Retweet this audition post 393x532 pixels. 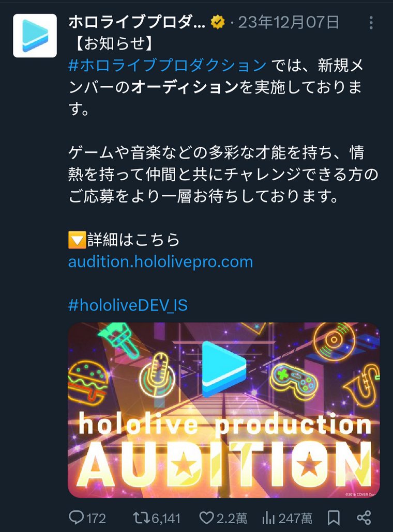(140, 518)
